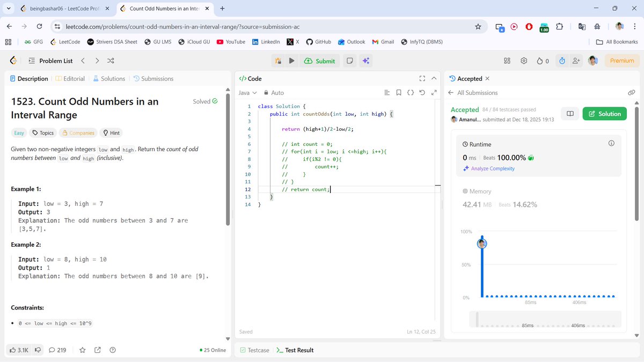Image resolution: width=644 pixels, height=362 pixels.
Task: Open the help question mark icon
Action: 113,350
